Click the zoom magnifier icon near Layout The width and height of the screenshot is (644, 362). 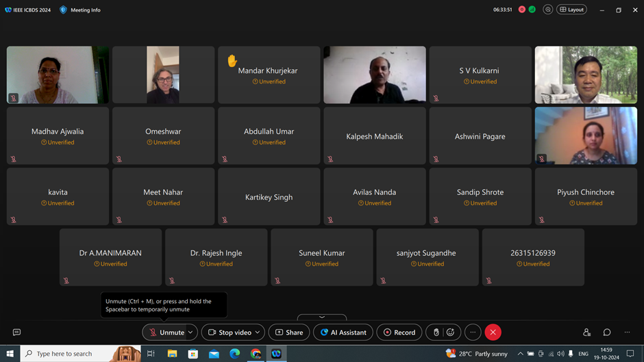(x=548, y=10)
